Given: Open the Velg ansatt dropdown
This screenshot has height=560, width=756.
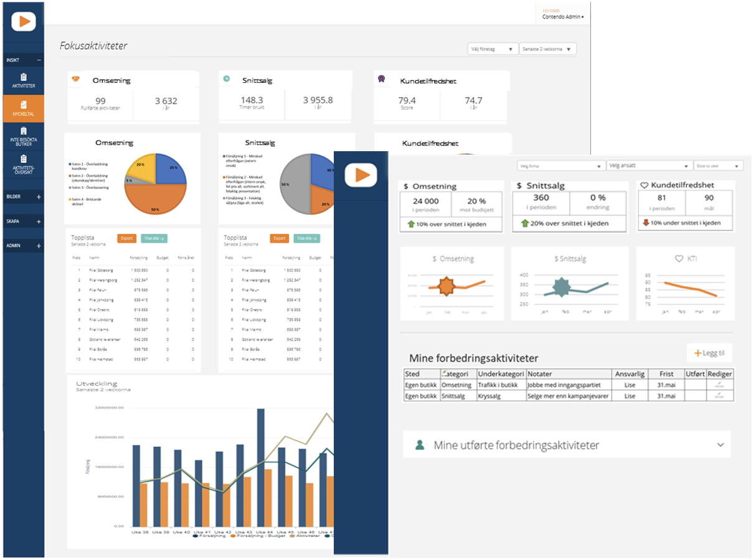Looking at the screenshot, I should pyautogui.click(x=650, y=166).
